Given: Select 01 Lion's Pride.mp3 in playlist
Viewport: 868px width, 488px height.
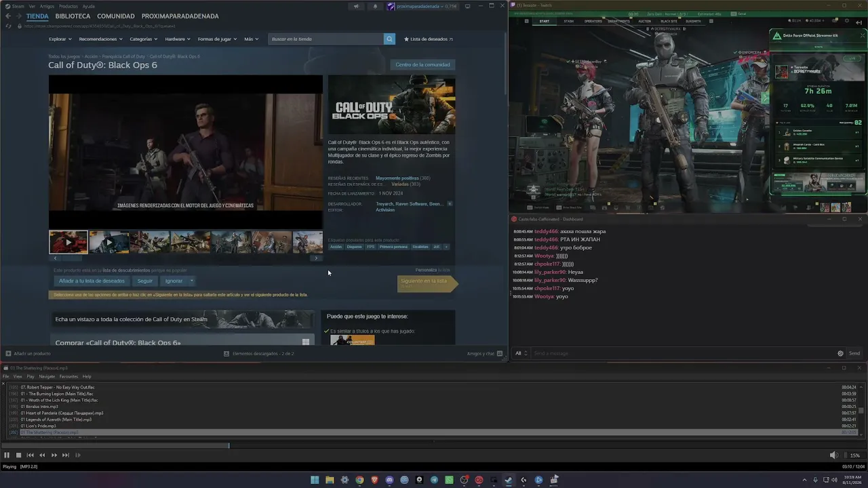Looking at the screenshot, I should click(x=38, y=426).
